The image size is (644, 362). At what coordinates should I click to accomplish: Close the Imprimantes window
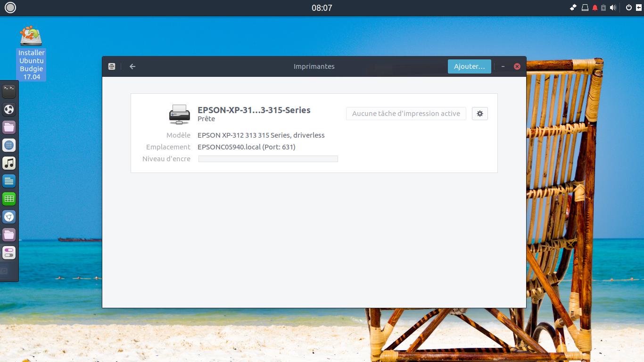coord(517,66)
